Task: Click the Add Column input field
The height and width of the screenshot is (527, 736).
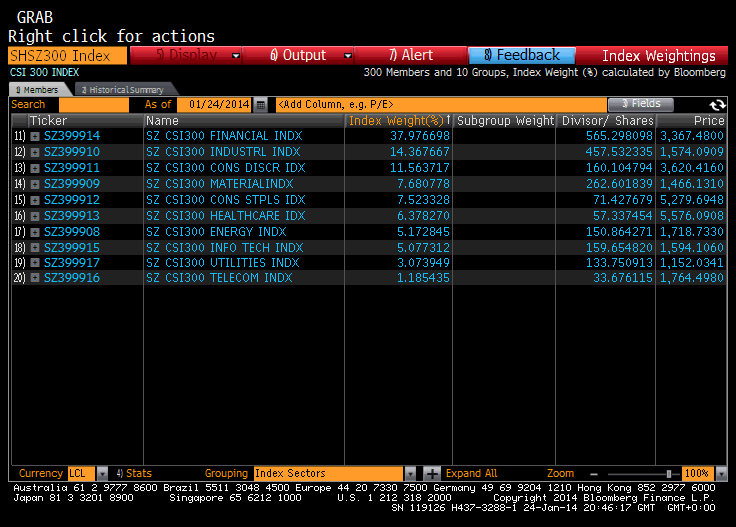Action: [440, 104]
